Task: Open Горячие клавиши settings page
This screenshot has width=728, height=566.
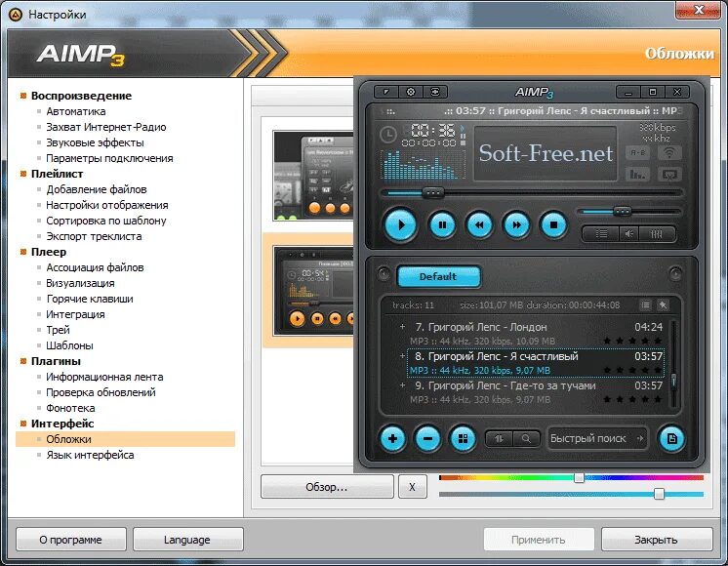Action: [90, 299]
